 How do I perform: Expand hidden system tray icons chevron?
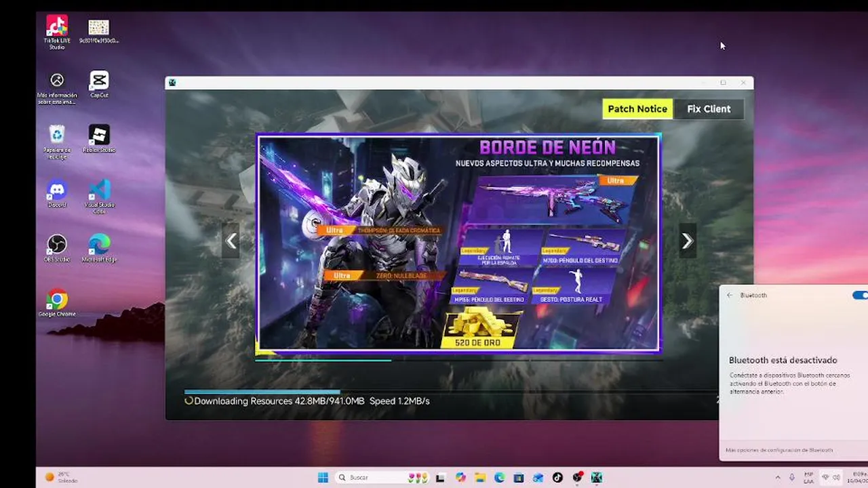tap(778, 477)
